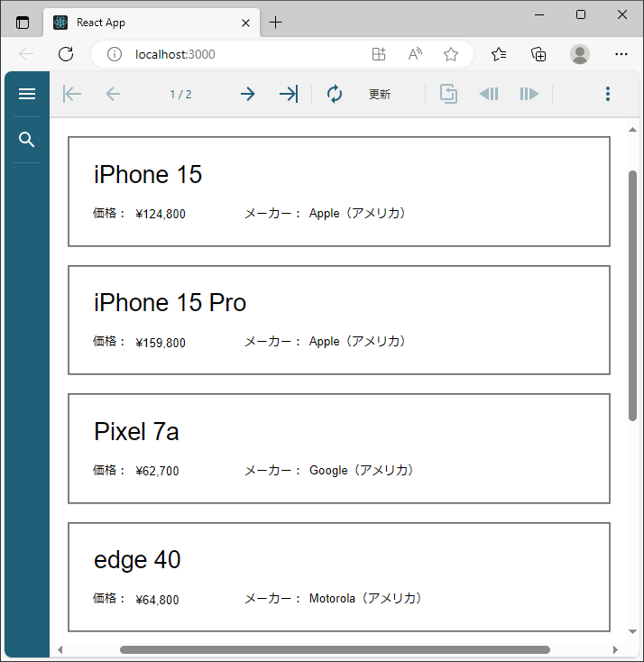This screenshot has height=662, width=644.
Task: Open the Favorites list icon
Action: [499, 54]
